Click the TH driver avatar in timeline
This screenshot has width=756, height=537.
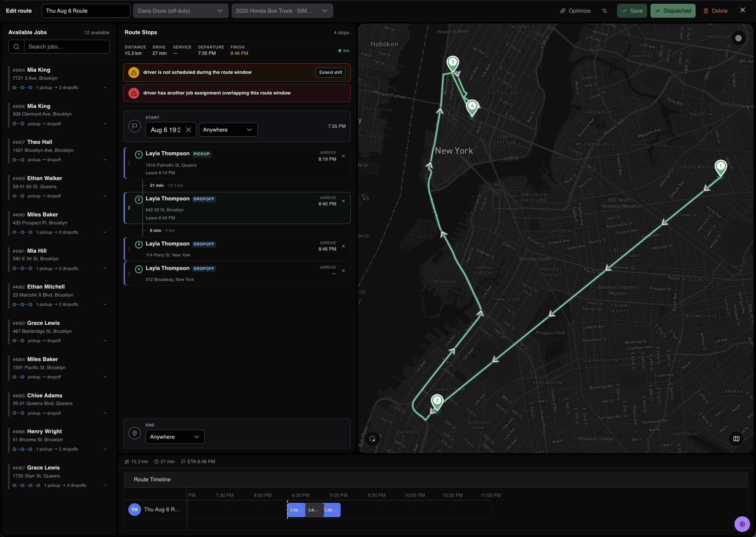pos(134,510)
